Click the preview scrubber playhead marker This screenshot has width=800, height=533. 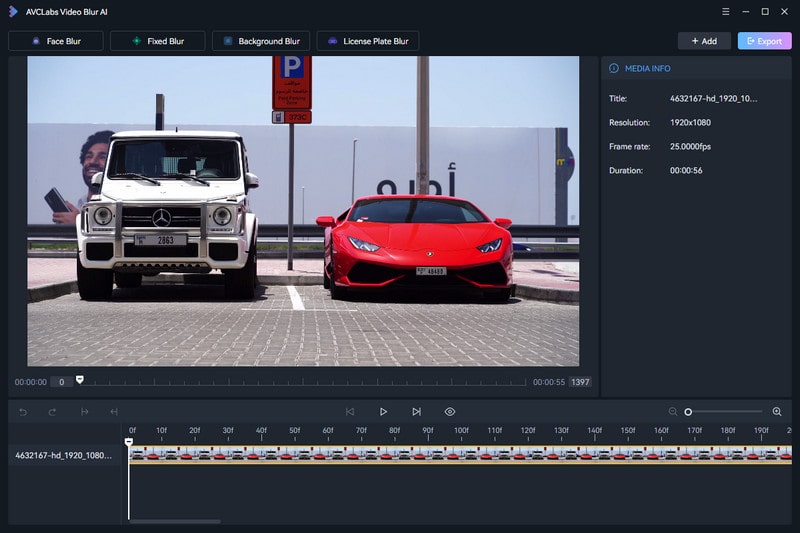click(x=80, y=379)
